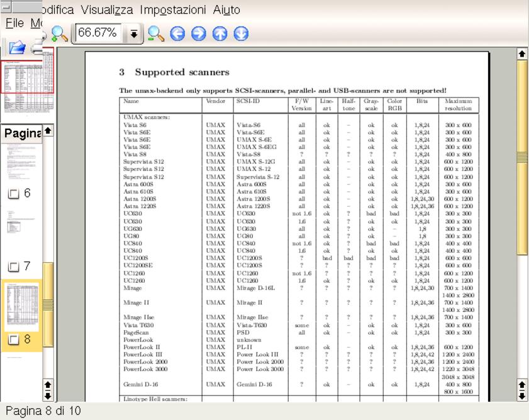Jump to next page with down arrow icon
Screen dimensions: 529x420
click(241, 33)
